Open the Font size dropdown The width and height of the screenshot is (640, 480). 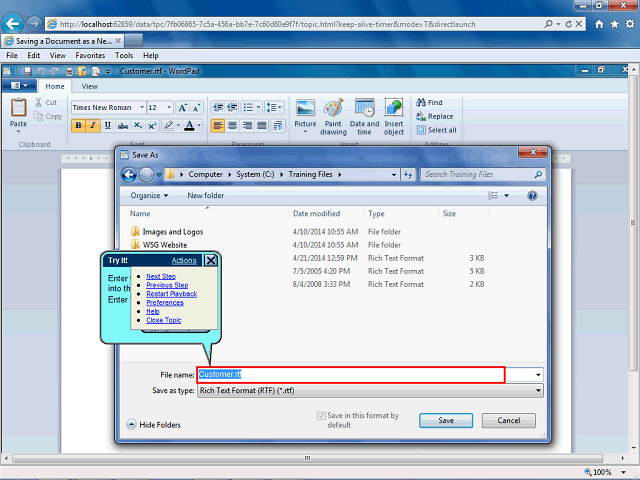(x=169, y=108)
